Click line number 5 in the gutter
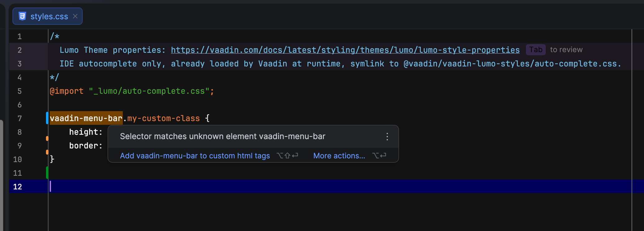644x231 pixels. click(x=20, y=91)
